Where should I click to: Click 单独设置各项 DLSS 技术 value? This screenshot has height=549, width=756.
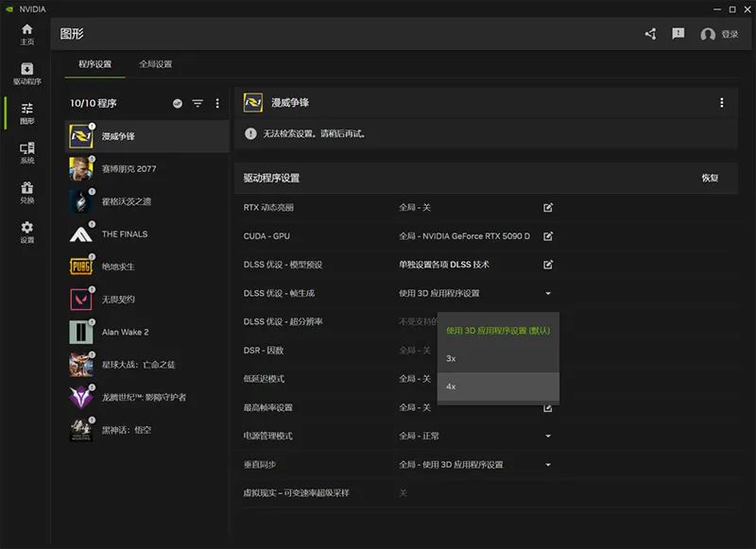click(444, 265)
